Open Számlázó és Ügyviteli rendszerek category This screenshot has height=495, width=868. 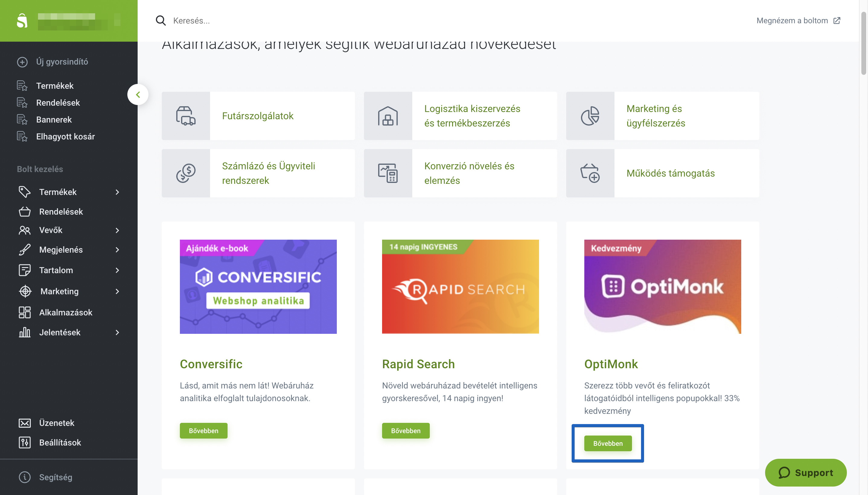click(x=269, y=173)
